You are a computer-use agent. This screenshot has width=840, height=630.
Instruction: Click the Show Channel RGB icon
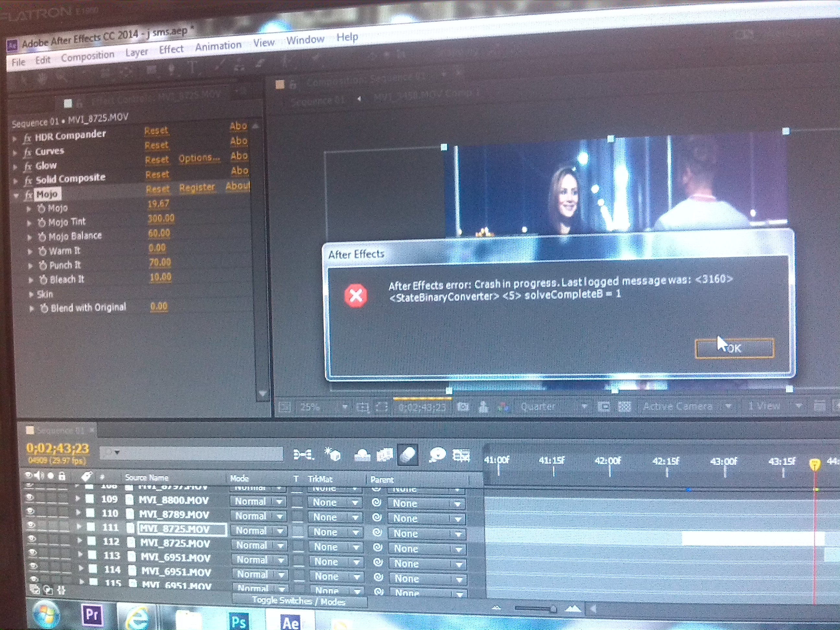pyautogui.click(x=503, y=407)
